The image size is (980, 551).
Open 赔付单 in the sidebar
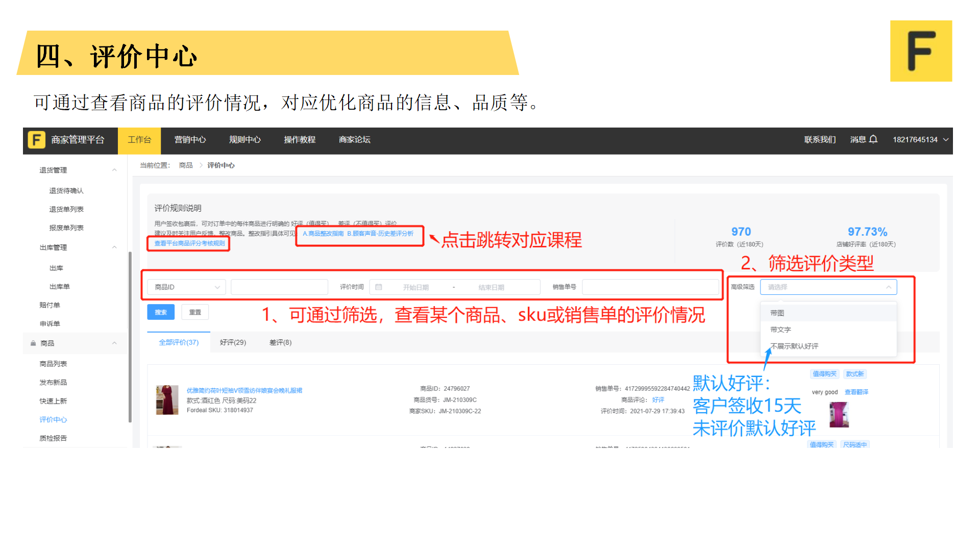50,305
